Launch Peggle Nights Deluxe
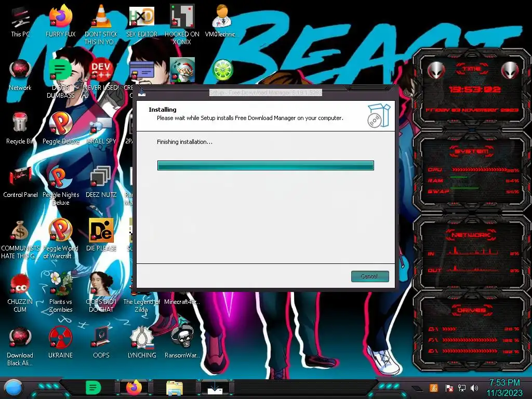 61,185
